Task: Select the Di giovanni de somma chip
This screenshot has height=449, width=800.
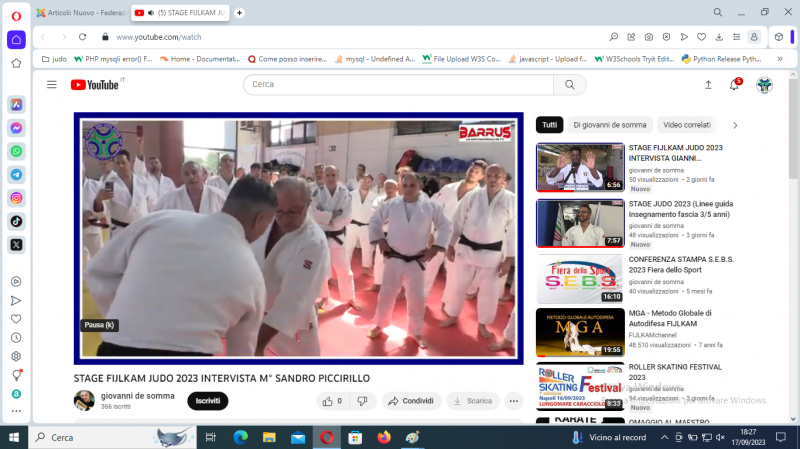Action: pos(610,125)
